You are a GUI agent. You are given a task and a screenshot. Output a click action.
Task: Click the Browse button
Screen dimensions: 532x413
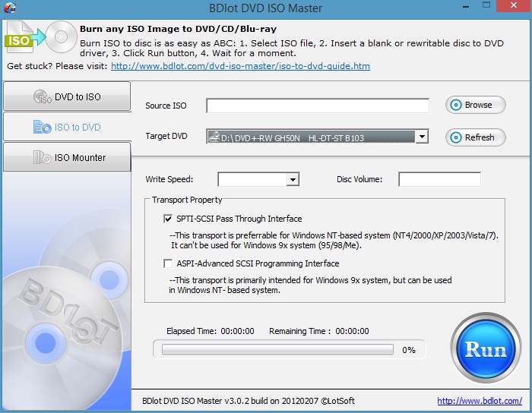tap(475, 105)
